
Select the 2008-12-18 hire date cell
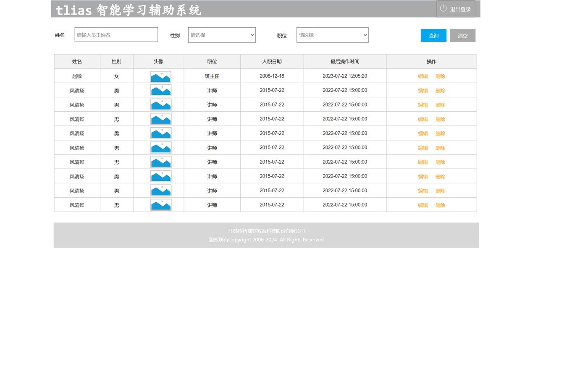point(272,76)
